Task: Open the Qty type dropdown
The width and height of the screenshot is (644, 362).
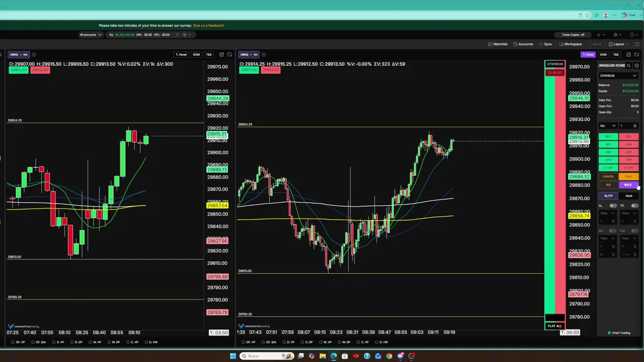Action: pos(608,126)
